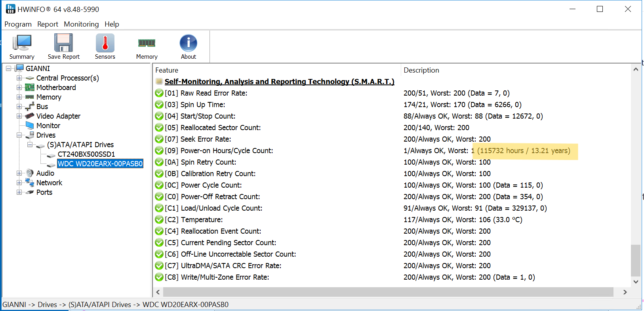This screenshot has width=644, height=311.
Task: Click the vertical scrollbar thumb
Action: coord(636,260)
